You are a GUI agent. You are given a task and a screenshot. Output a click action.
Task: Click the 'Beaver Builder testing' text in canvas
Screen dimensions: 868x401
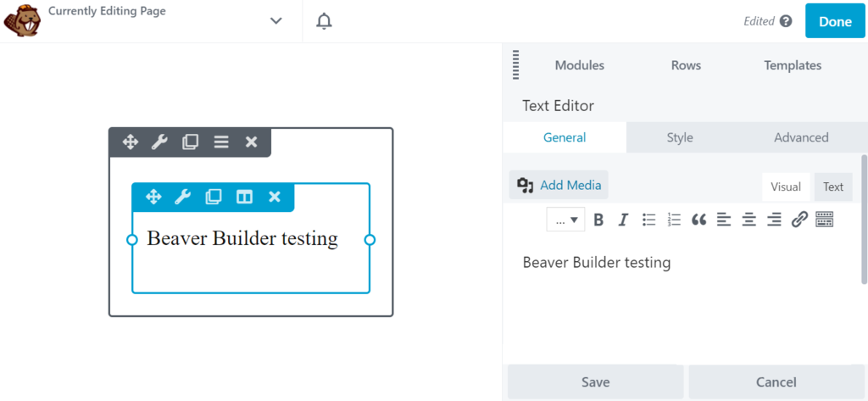click(242, 239)
